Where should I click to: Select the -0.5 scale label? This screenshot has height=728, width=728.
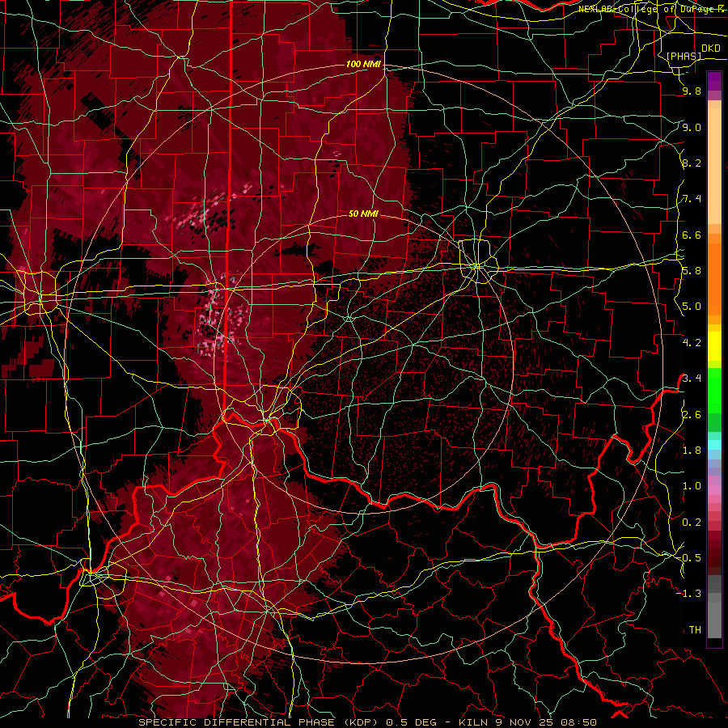pyautogui.click(x=688, y=557)
